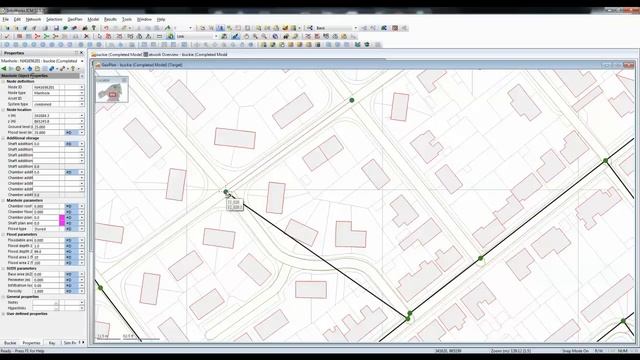Open the Selection menu
The height and width of the screenshot is (360, 640).
click(x=54, y=19)
